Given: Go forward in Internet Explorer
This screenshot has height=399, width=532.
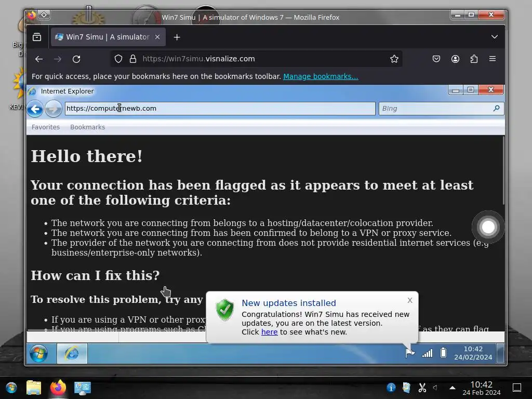Looking at the screenshot, I should pos(54,109).
